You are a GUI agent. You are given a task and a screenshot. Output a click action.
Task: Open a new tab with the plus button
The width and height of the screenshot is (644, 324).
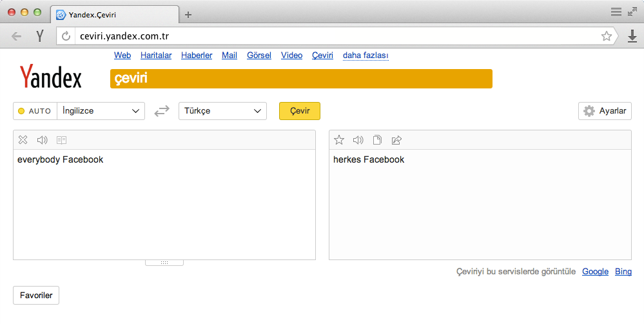pos(188,15)
